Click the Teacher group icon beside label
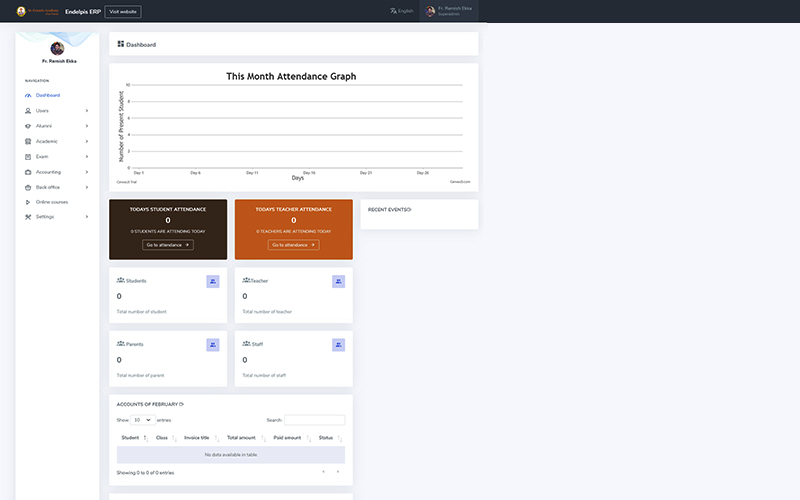 pyautogui.click(x=246, y=280)
